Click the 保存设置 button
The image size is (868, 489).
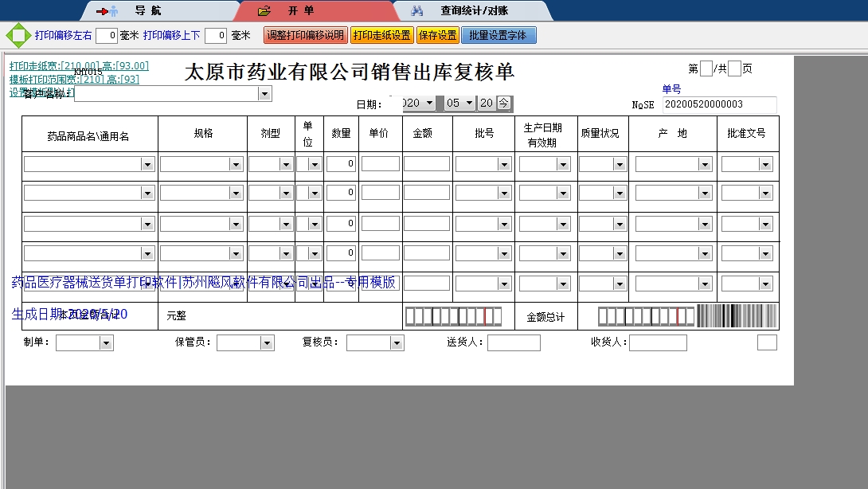(437, 36)
